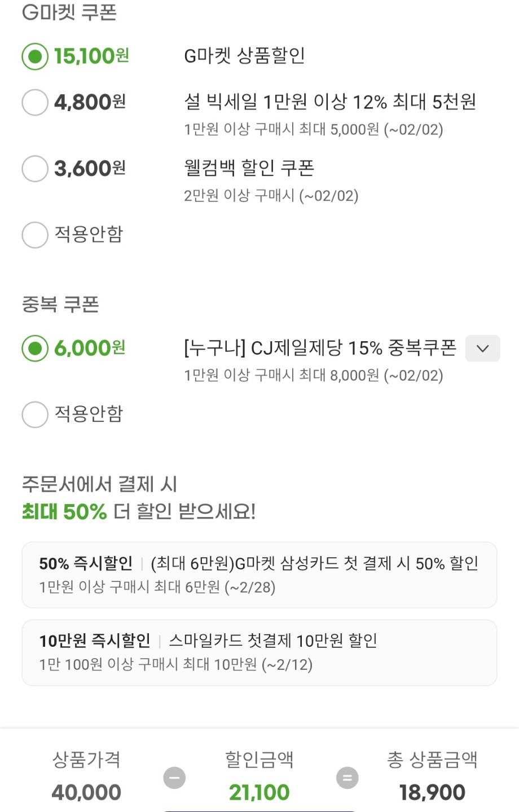Select 적용안함 under G마켓 쿠폰
This screenshot has width=519, height=812.
point(35,235)
